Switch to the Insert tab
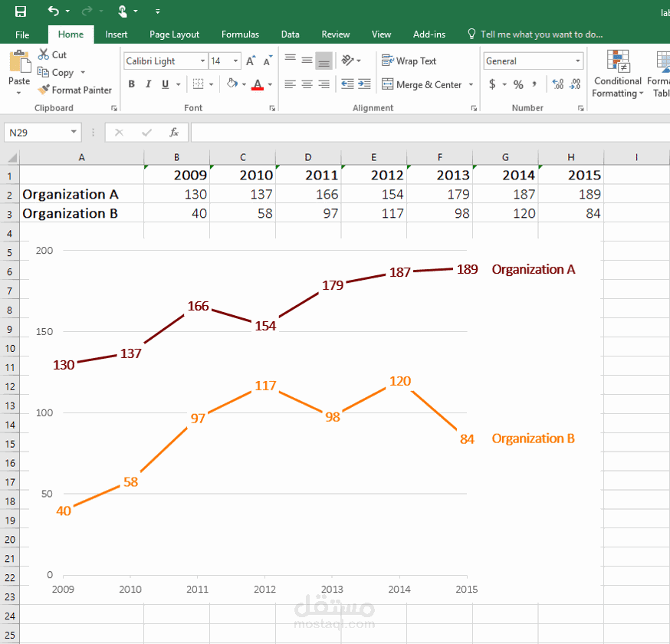The image size is (670, 644). pyautogui.click(x=117, y=34)
